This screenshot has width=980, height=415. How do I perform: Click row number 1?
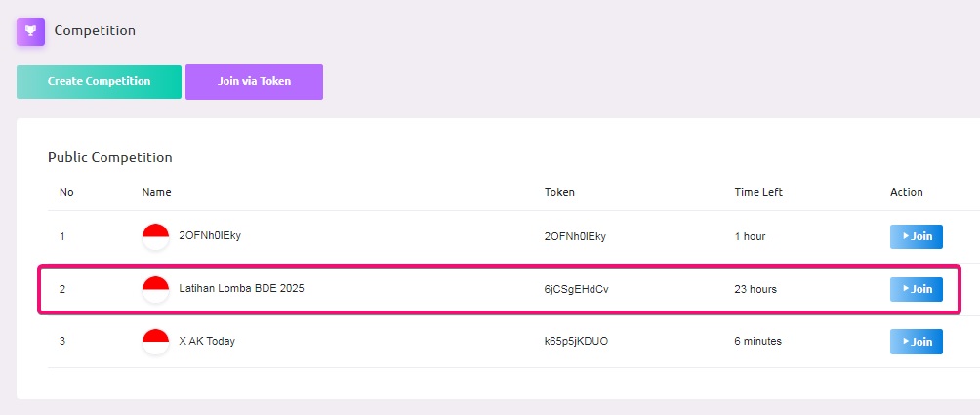coord(61,237)
